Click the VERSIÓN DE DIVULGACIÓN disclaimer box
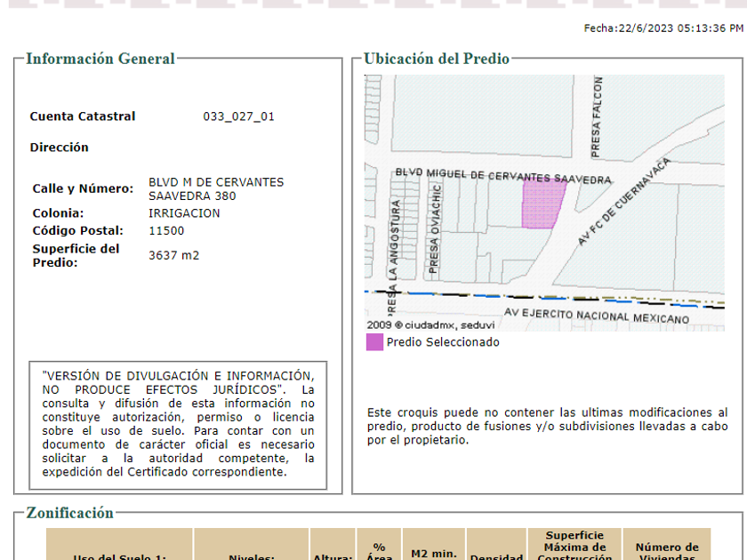The width and height of the screenshot is (747, 560). 178,424
